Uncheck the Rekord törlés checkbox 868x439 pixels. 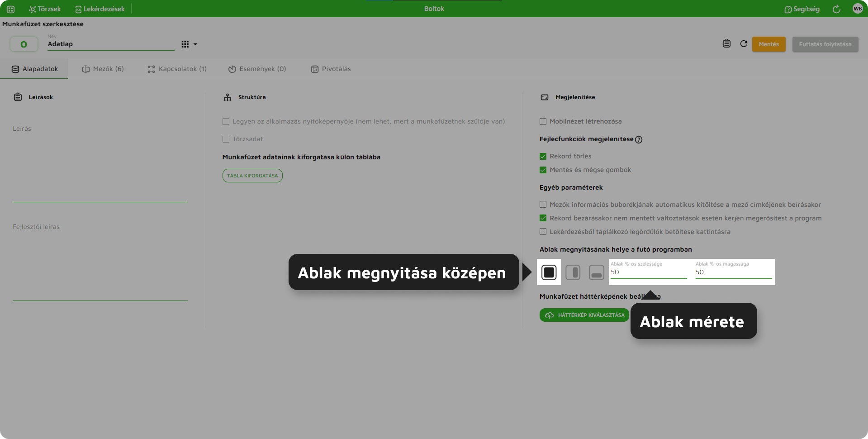tap(543, 156)
